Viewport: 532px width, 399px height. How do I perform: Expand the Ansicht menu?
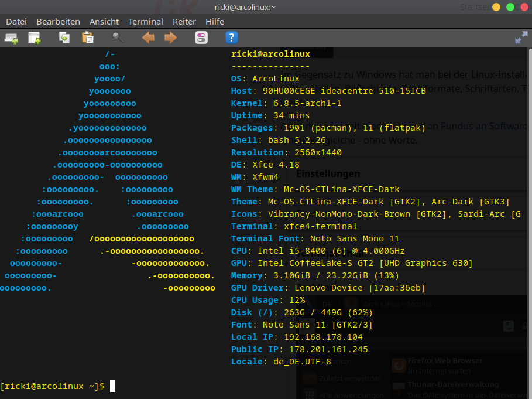[x=104, y=22]
